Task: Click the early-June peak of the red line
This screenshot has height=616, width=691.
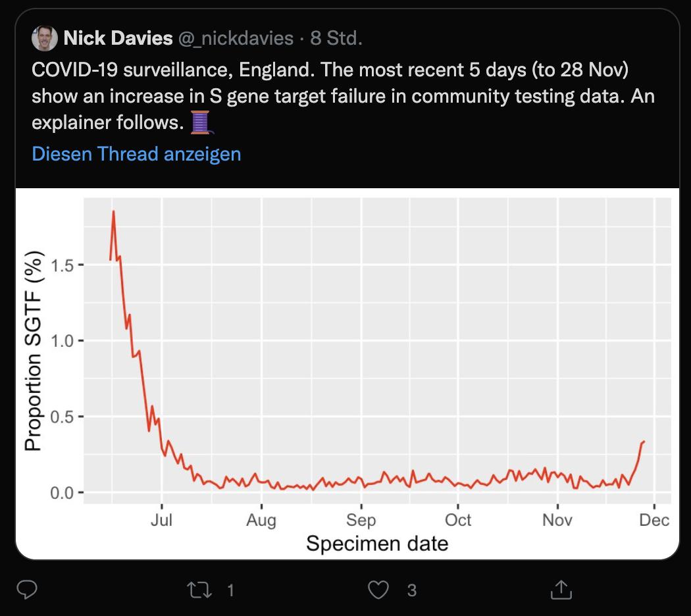Action: coord(113,211)
